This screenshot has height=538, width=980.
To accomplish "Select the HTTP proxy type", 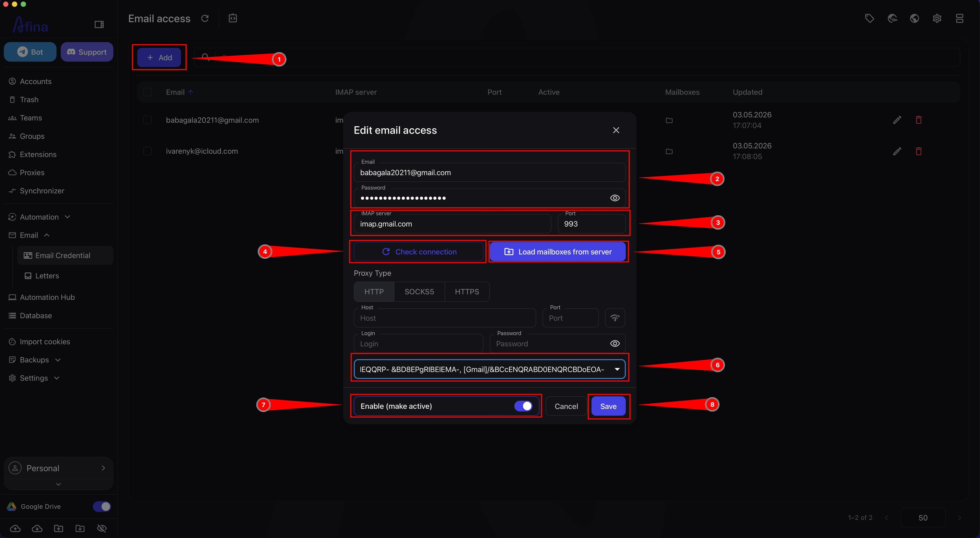I will [374, 291].
